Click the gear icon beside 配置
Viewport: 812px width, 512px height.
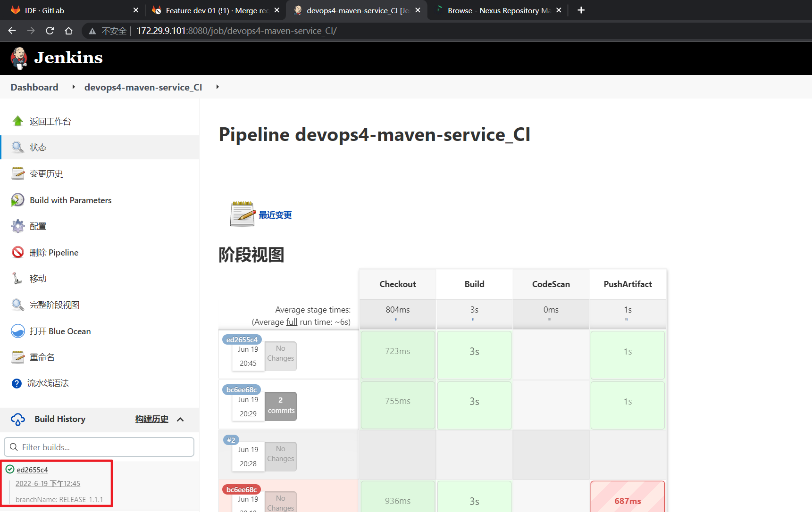point(18,226)
